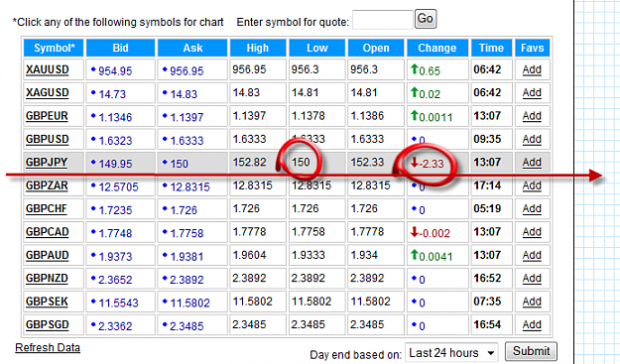Add XAGUSD to favorites
620x364 pixels.
coord(532,93)
